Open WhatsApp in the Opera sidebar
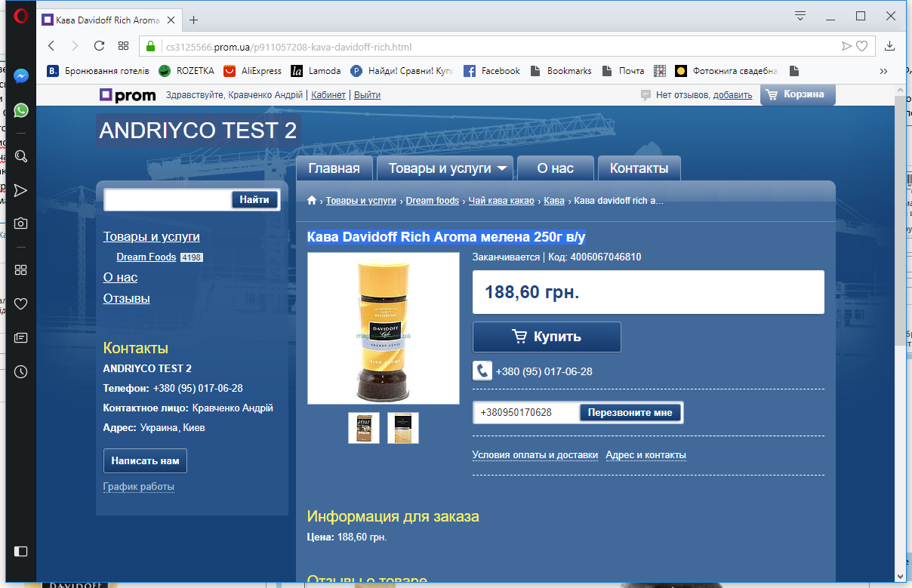This screenshot has height=588, width=912. pos(21,110)
